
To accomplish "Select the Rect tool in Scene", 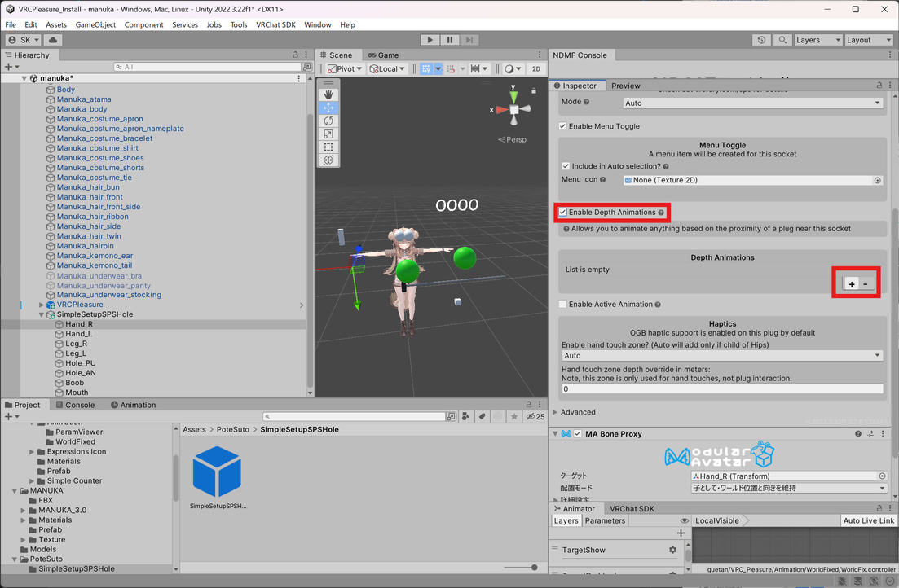I will click(x=328, y=147).
